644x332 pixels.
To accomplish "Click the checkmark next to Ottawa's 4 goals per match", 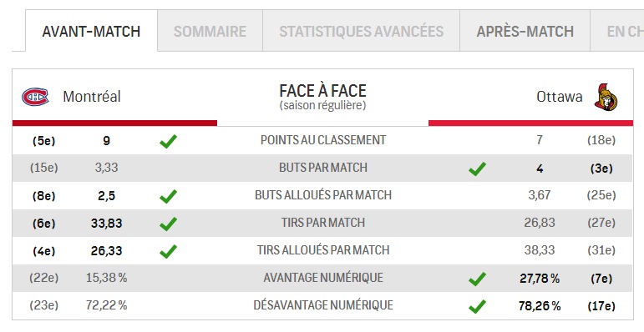I will (x=477, y=169).
